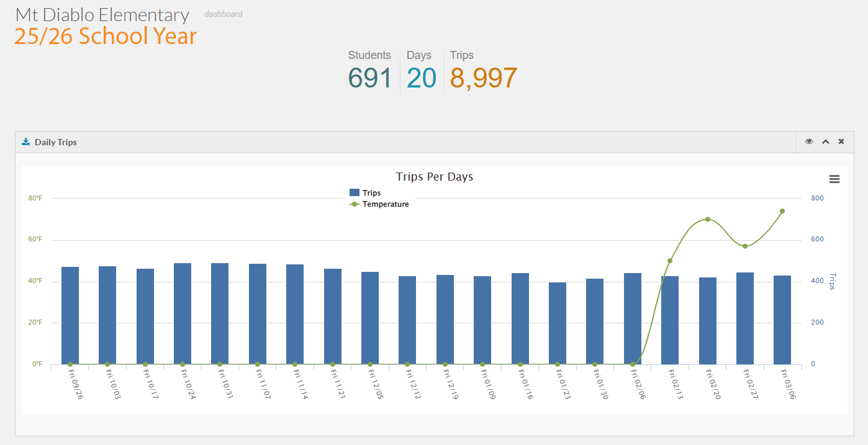Click the green Temperature legend marker

pos(355,204)
